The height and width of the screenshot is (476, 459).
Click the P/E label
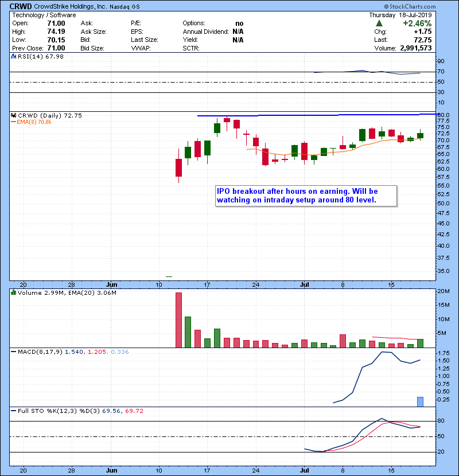(x=136, y=24)
